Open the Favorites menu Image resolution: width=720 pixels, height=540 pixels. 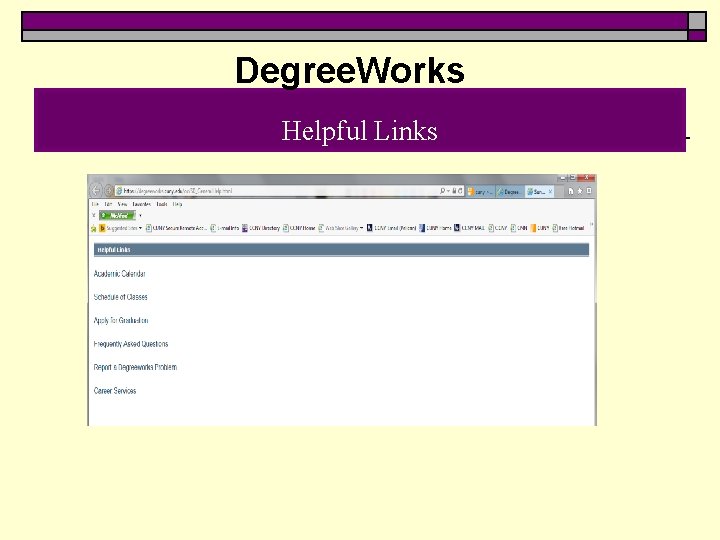(x=141, y=204)
